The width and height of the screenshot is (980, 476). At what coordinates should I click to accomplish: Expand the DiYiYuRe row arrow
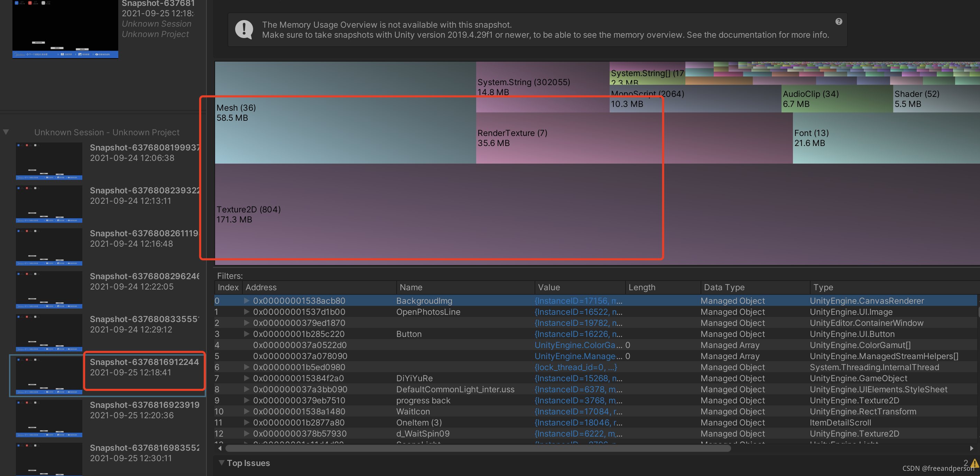click(247, 378)
